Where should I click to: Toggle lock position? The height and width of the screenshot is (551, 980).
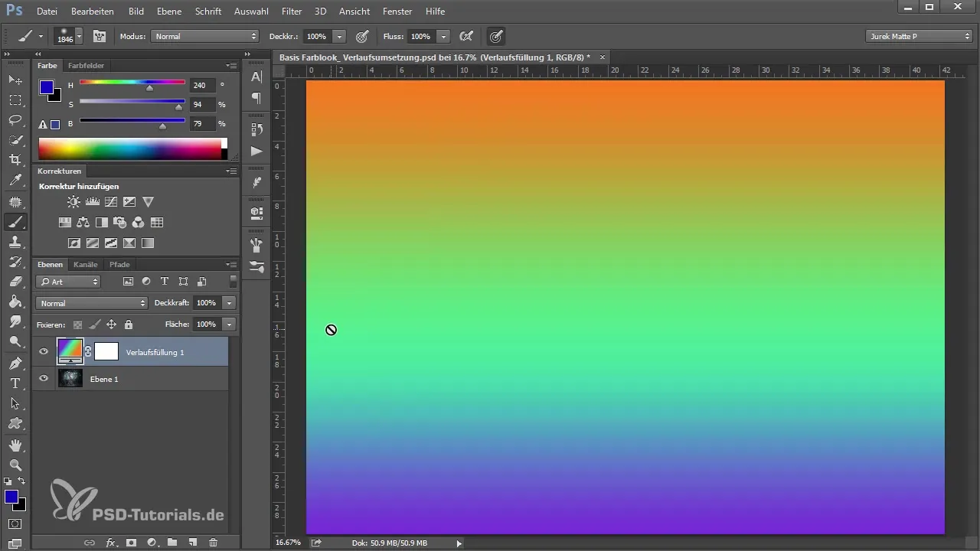[x=111, y=324]
